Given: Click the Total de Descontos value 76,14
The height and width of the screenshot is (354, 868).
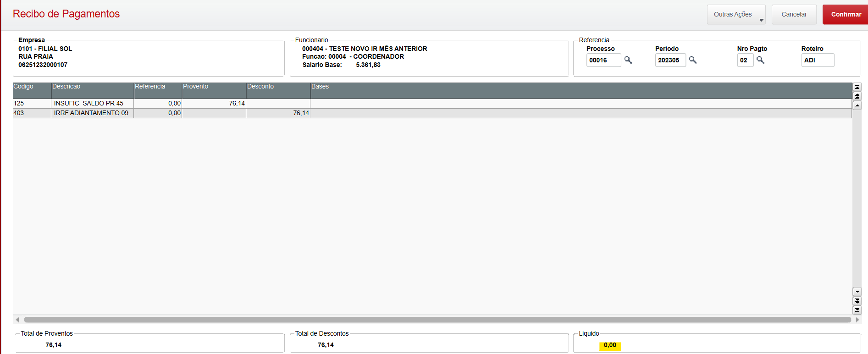Looking at the screenshot, I should click(x=326, y=345).
